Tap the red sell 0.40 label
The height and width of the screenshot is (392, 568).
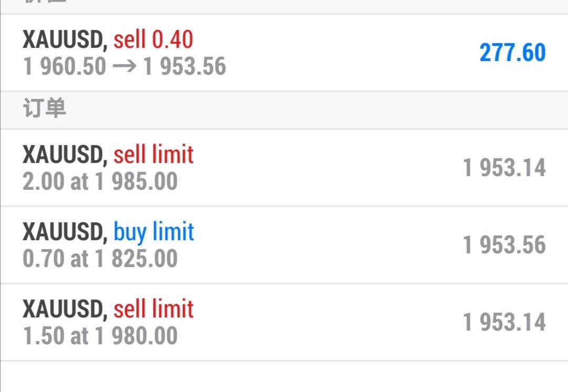(x=153, y=39)
